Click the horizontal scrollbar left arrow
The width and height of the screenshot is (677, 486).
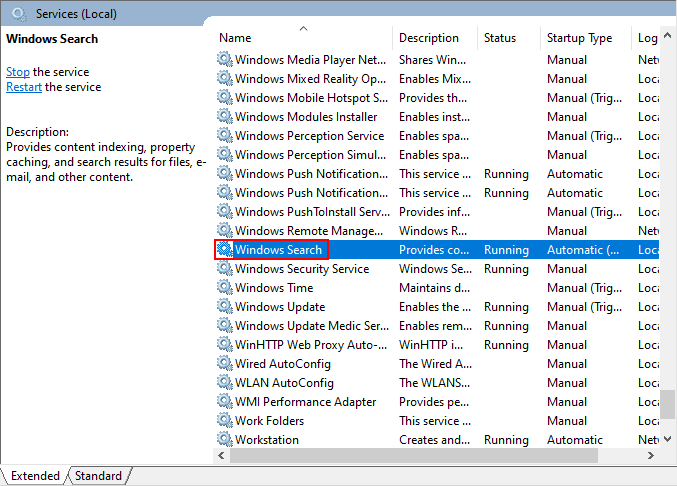221,455
